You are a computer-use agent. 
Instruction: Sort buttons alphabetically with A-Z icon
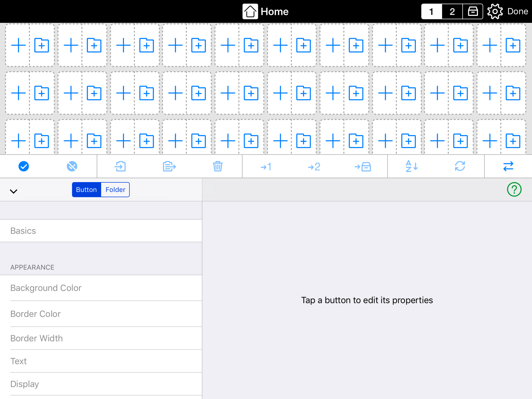pyautogui.click(x=411, y=166)
